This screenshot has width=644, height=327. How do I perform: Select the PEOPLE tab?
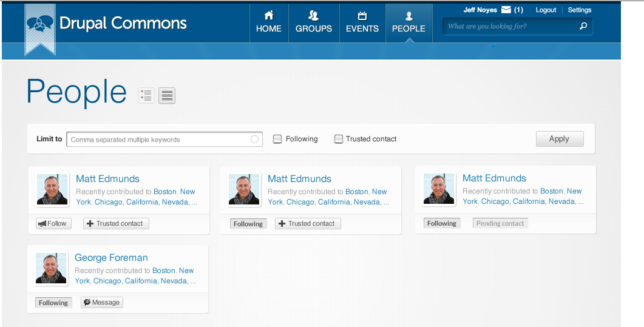408,22
